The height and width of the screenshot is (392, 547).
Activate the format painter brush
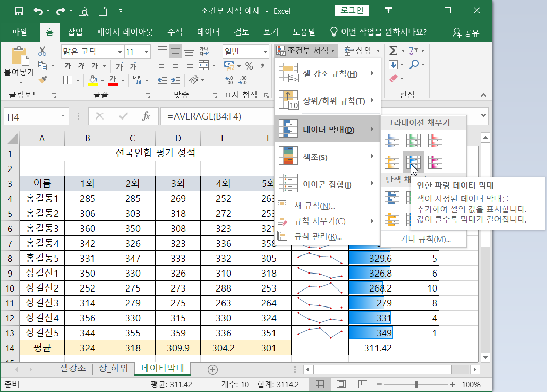pos(43,79)
